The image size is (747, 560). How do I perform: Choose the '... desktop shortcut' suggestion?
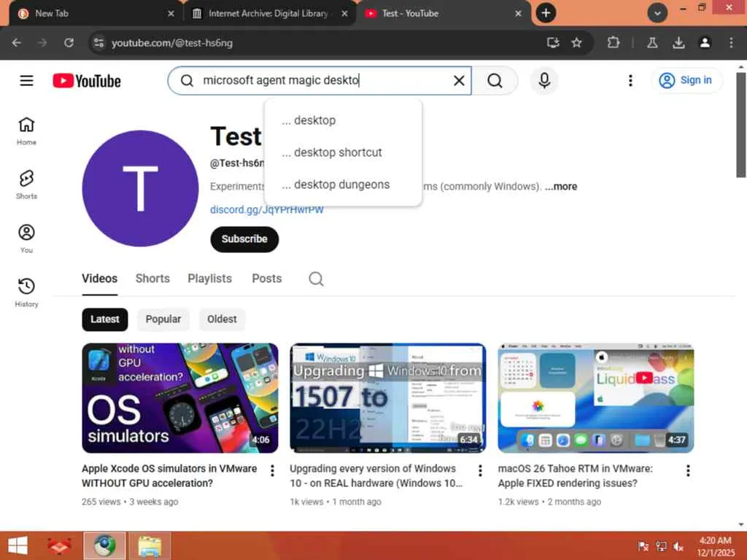(x=343, y=152)
